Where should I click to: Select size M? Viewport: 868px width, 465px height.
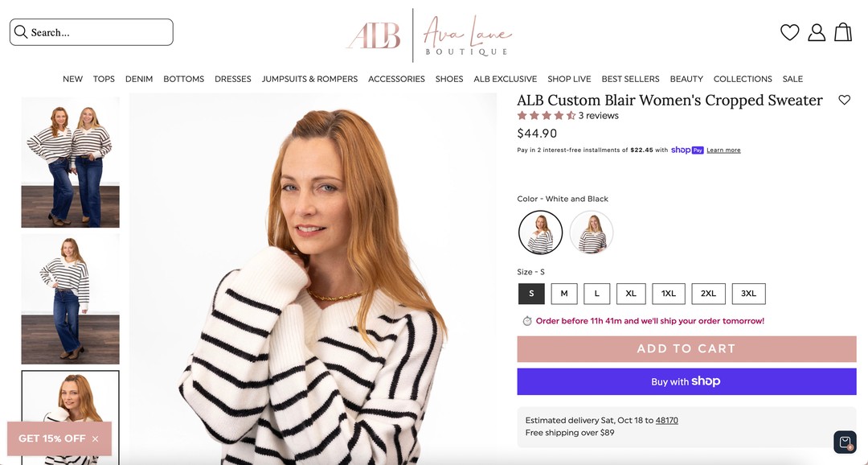[x=564, y=294]
